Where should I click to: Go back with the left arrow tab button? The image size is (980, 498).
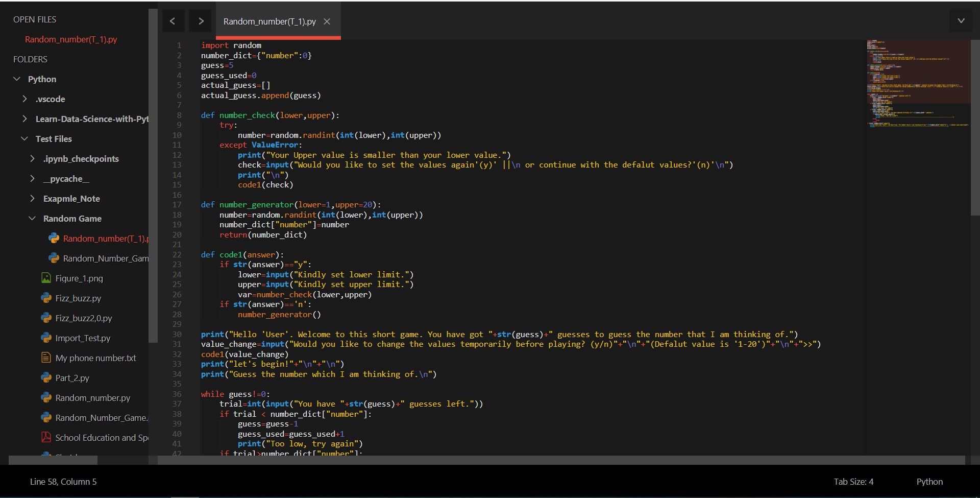[x=173, y=21]
